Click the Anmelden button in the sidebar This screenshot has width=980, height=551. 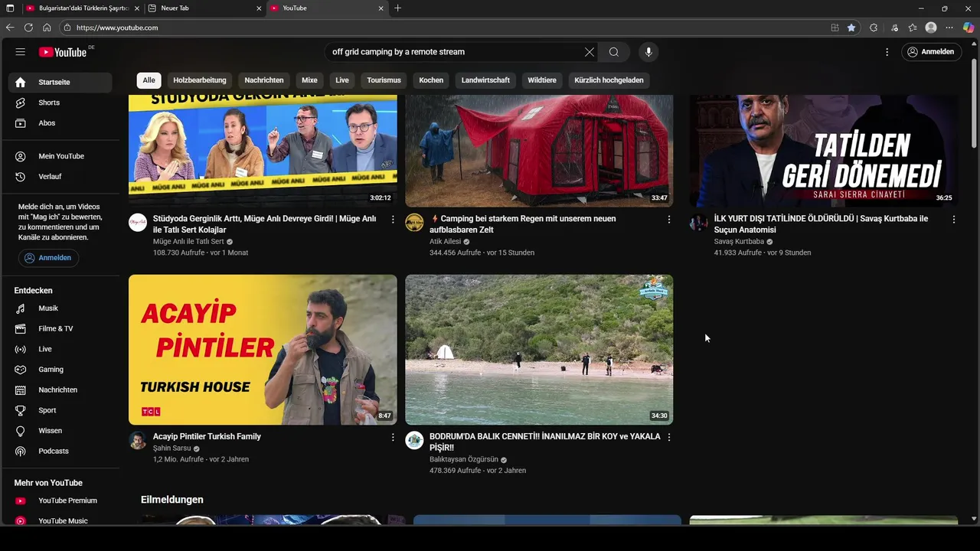48,258
